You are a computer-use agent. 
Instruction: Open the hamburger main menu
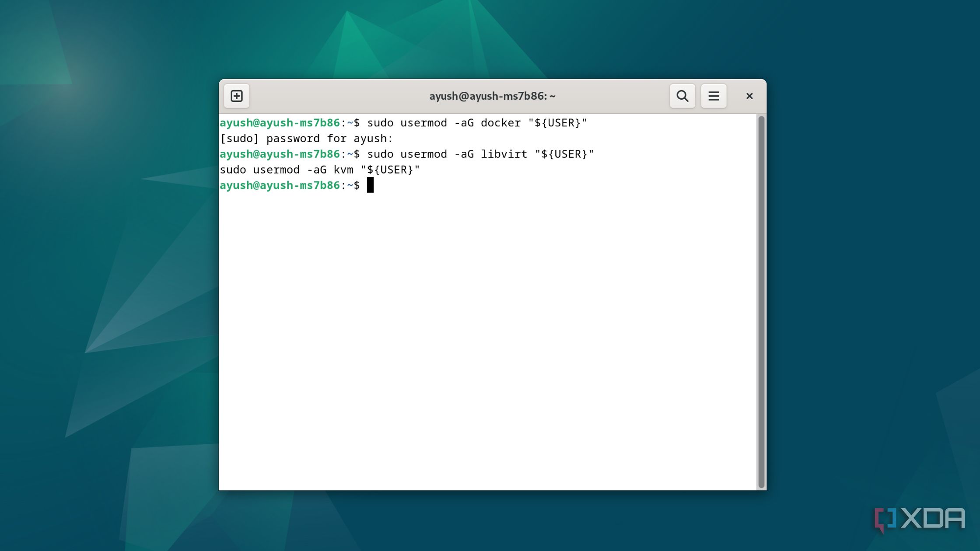point(714,96)
